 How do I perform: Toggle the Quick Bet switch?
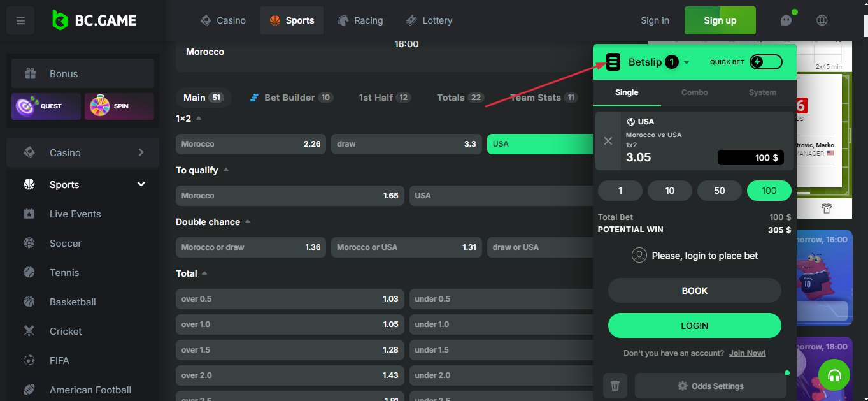(765, 62)
